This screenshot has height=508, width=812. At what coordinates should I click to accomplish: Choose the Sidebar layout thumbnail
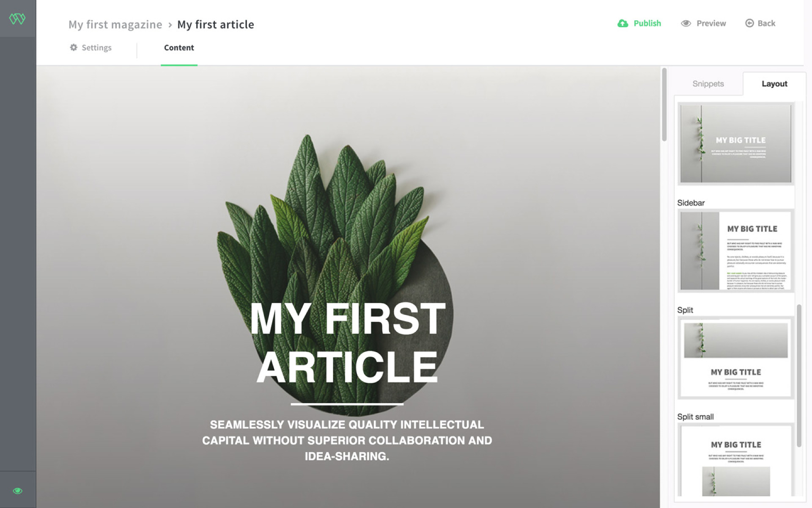pyautogui.click(x=735, y=251)
